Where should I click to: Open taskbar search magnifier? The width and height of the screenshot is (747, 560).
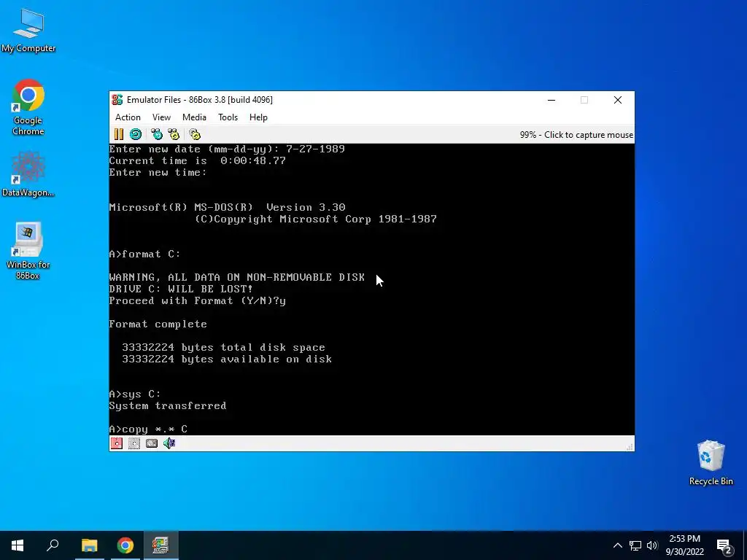point(53,545)
